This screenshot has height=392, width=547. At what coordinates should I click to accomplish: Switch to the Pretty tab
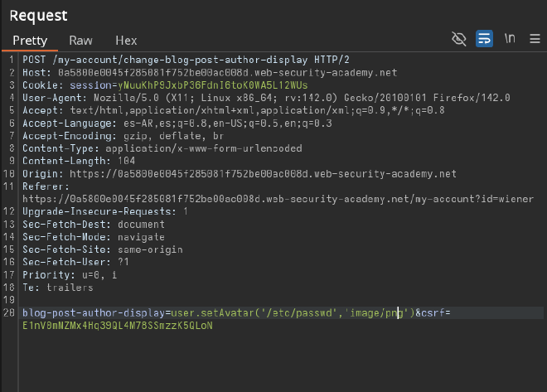(x=30, y=40)
